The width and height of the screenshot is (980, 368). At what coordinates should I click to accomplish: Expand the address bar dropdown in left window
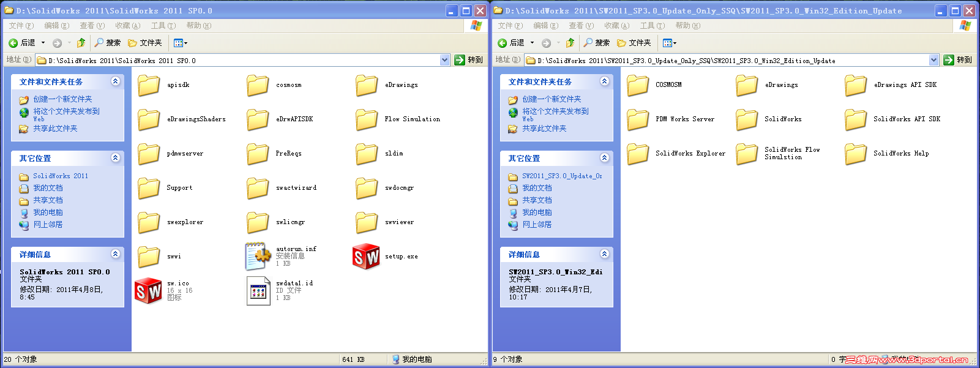[x=445, y=60]
